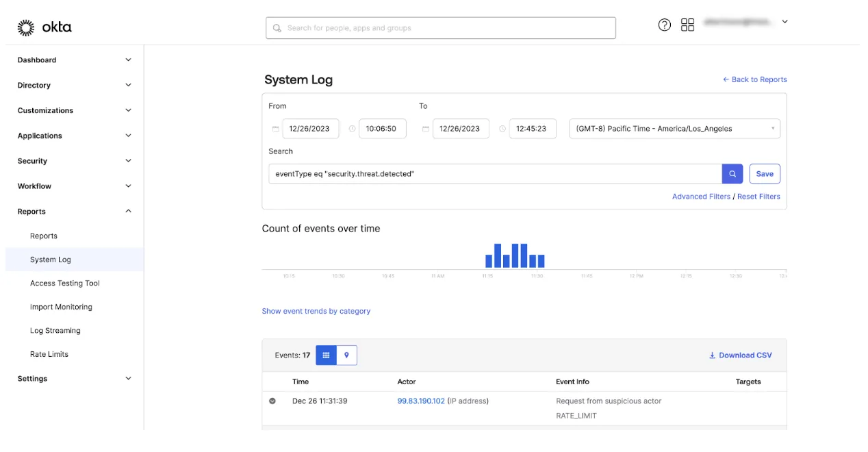Open Rate Limits from the sidebar
This screenshot has height=452, width=868.
click(49, 353)
